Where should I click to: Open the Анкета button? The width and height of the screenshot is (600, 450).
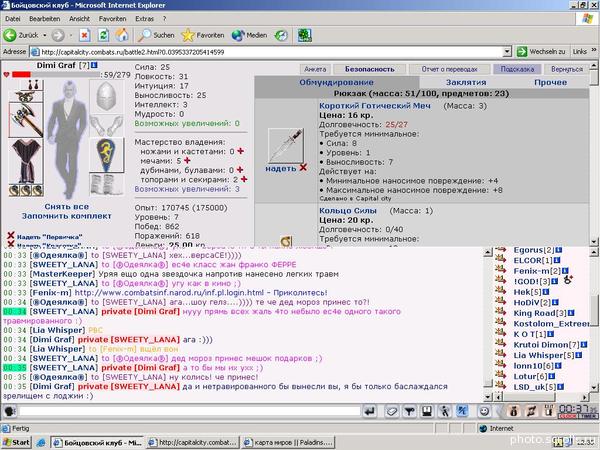tap(315, 69)
